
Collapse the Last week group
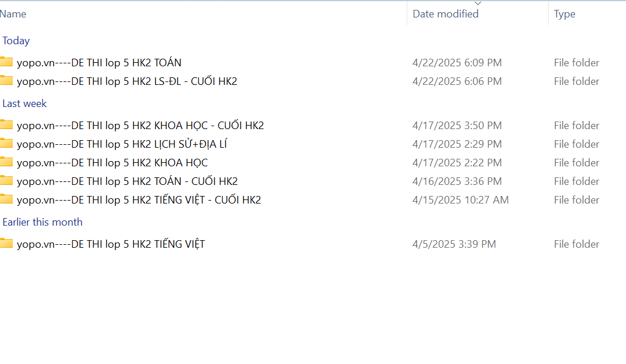click(x=24, y=104)
